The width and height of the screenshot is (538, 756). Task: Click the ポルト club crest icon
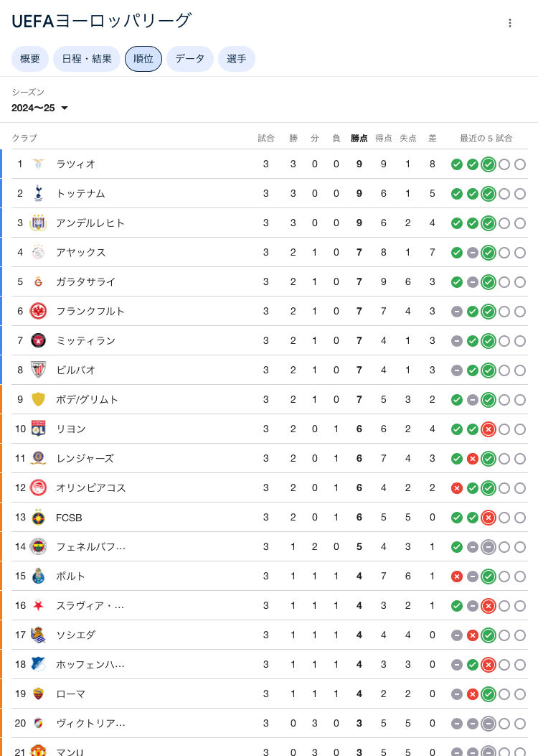[x=38, y=576]
